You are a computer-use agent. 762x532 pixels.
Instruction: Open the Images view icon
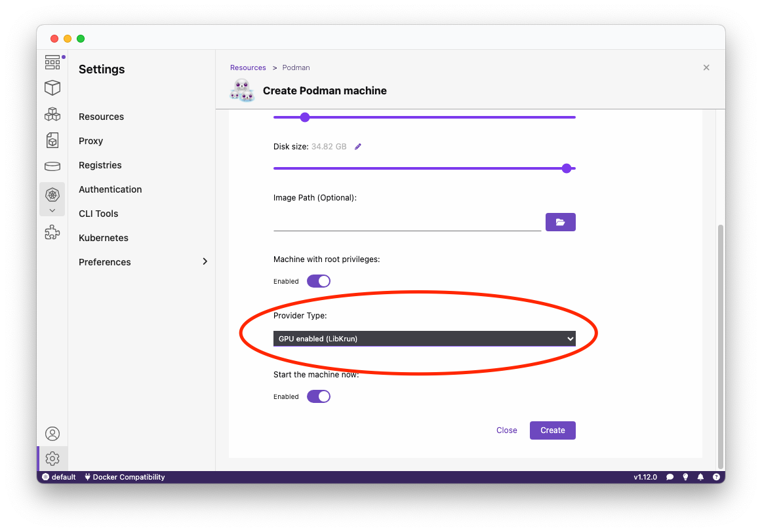[x=52, y=140]
